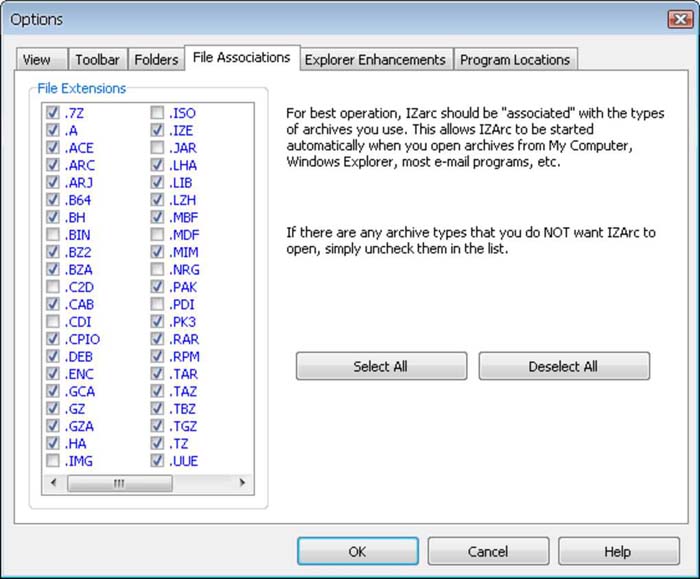Click the horizontal scrollbar thumb in extensions list

pyautogui.click(x=120, y=483)
